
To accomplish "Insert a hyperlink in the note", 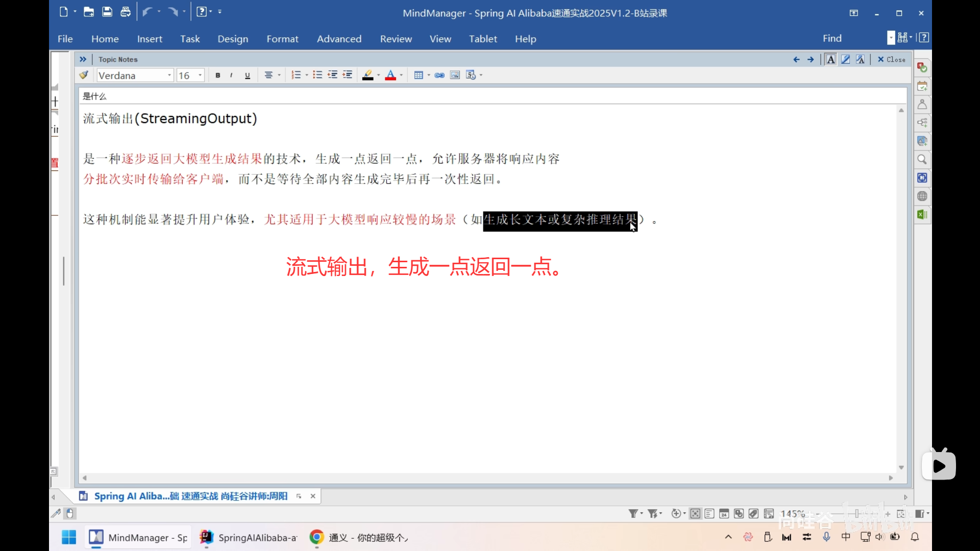I will [x=439, y=75].
